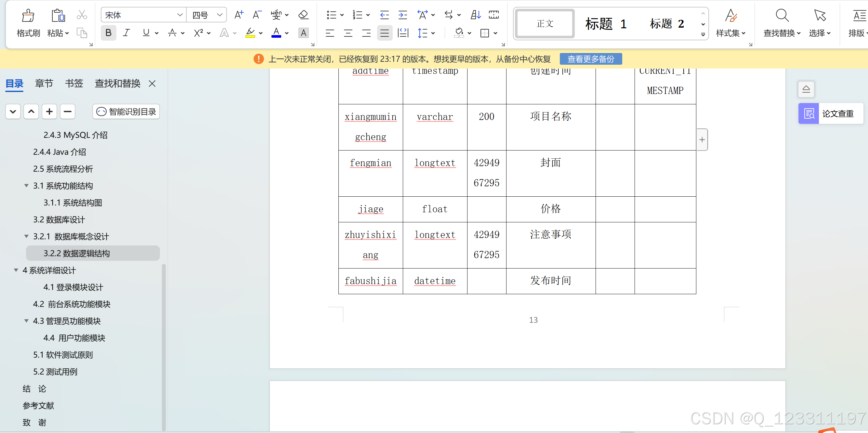Screen dimensions: 868x433
Task: Click the Copy icon
Action: 82,33
